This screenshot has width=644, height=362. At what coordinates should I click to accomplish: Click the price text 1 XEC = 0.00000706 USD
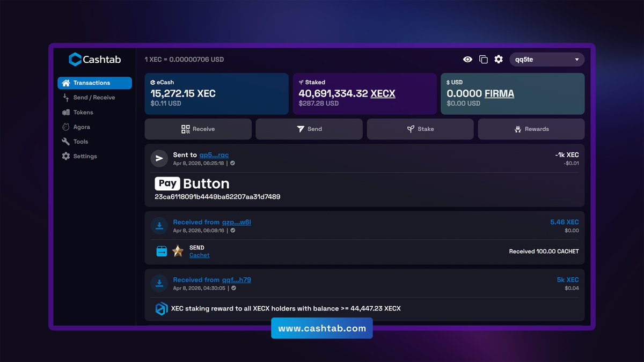pyautogui.click(x=184, y=60)
